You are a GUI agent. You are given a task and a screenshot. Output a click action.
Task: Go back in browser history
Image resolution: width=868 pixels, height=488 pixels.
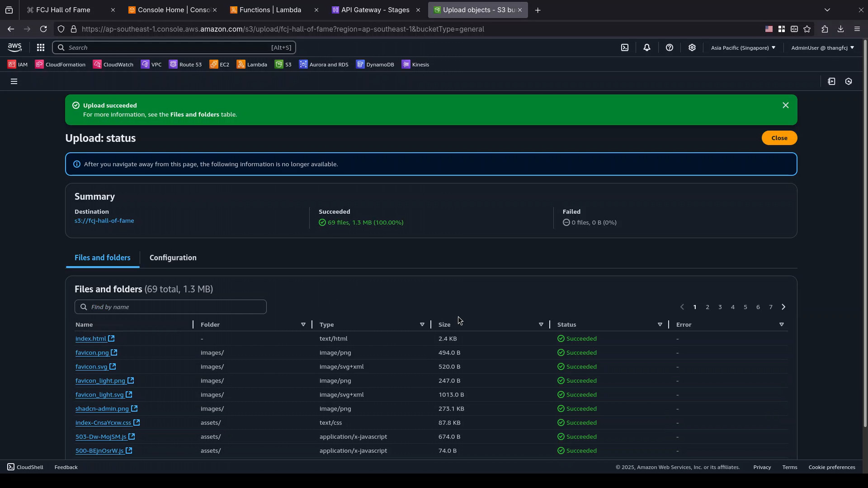pos(10,29)
